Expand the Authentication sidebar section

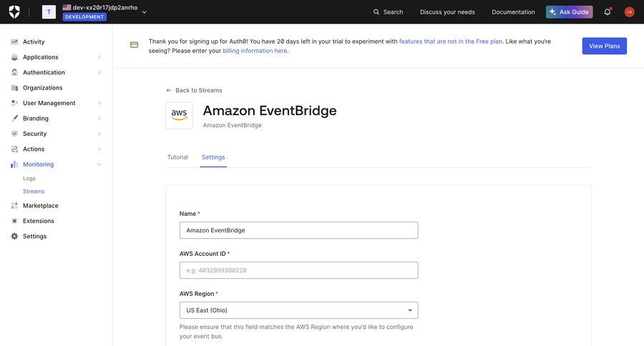point(99,73)
